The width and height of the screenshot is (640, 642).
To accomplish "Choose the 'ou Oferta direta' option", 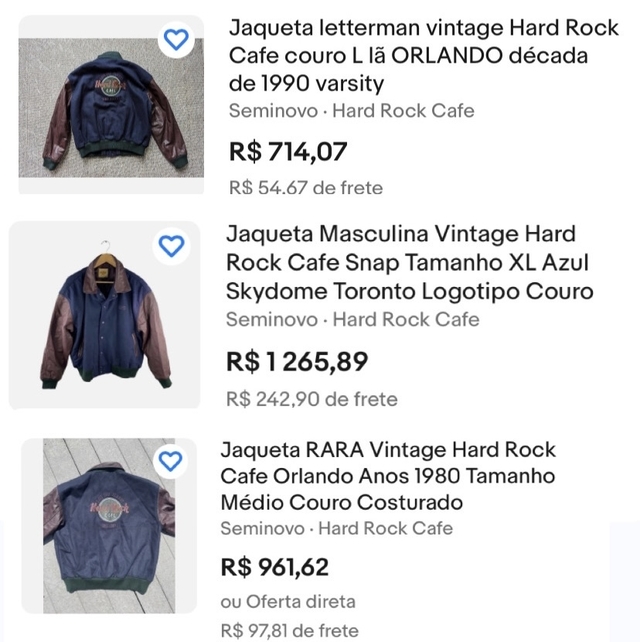I will 288,602.
